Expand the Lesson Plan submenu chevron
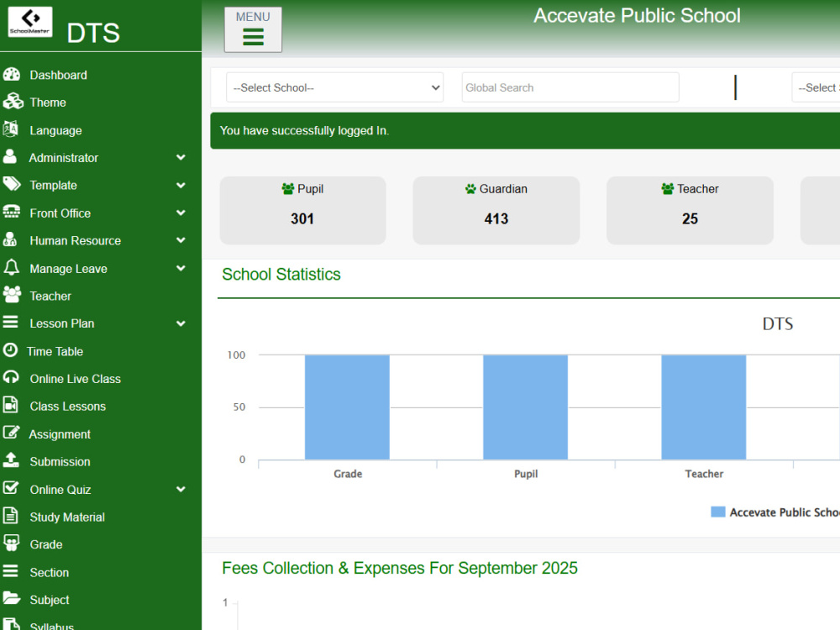Image resolution: width=840 pixels, height=630 pixels. tap(181, 323)
